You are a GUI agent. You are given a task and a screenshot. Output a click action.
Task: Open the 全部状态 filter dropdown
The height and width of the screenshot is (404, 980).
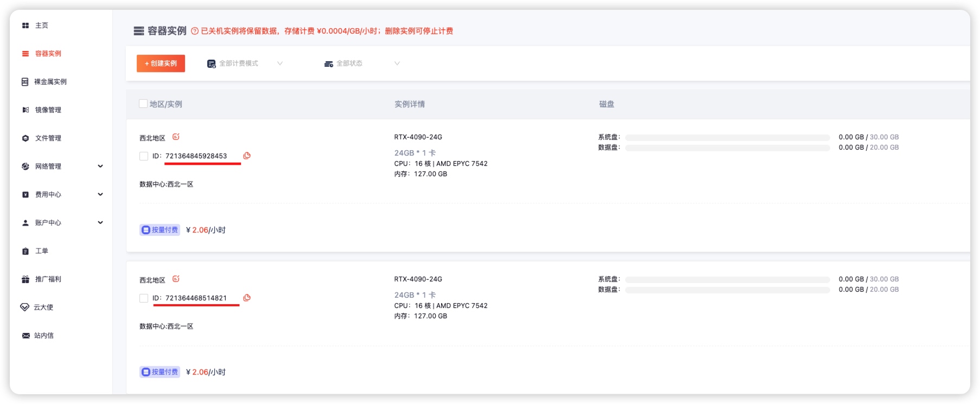coord(361,63)
